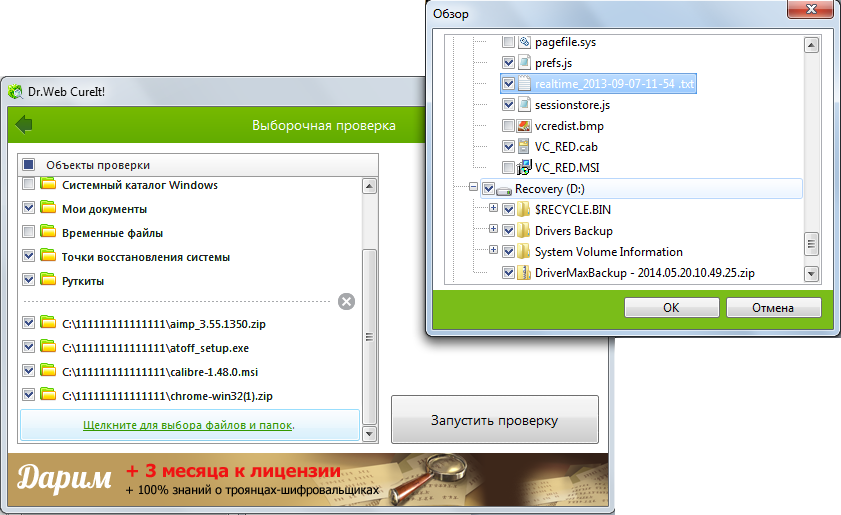Click the VC_RED.MSI installer icon
This screenshot has height=515, width=841.
(524, 168)
